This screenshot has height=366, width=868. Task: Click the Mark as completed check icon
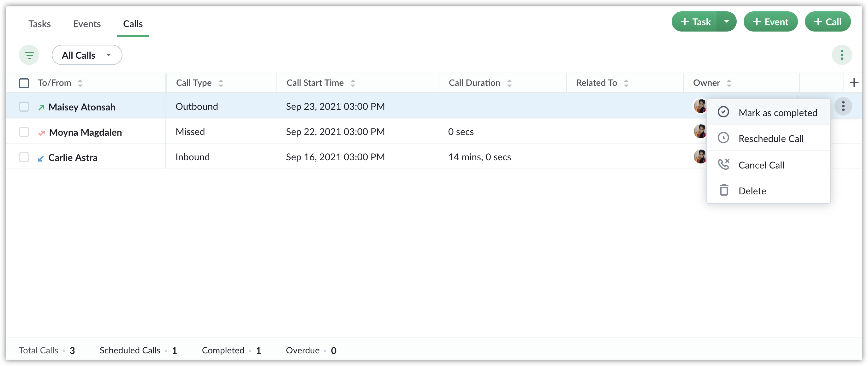pos(723,112)
